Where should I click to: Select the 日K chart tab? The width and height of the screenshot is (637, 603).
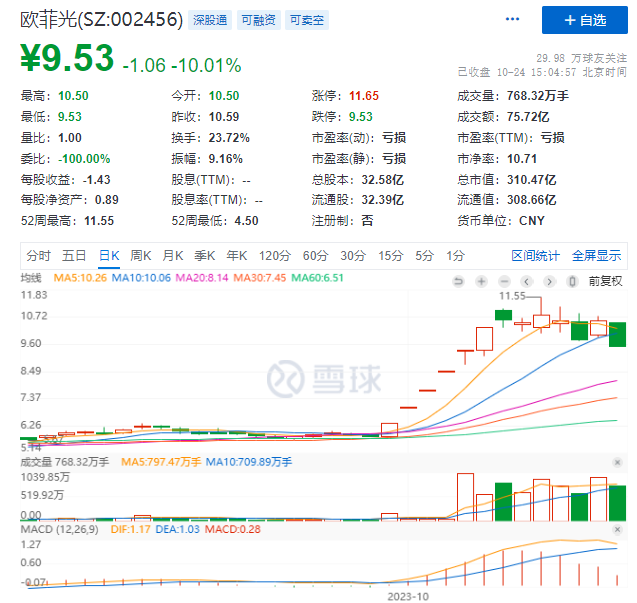(109, 256)
